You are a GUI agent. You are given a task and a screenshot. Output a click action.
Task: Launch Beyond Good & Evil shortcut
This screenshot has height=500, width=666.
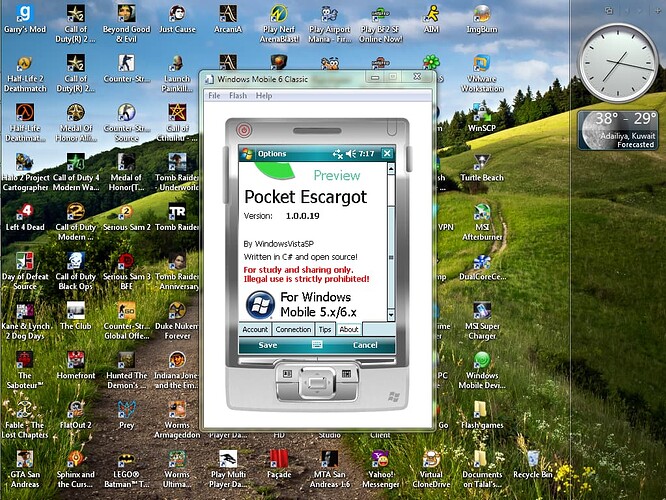[x=126, y=24]
